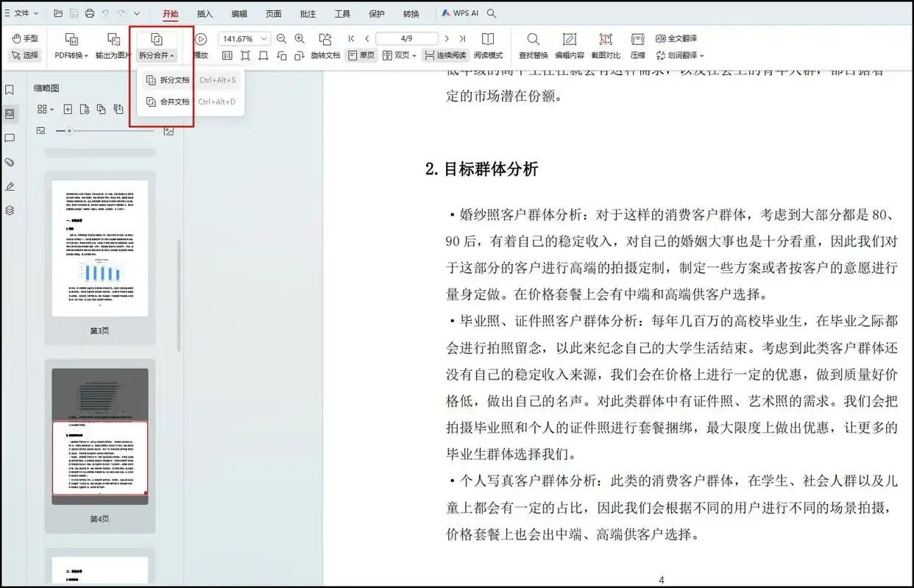Enable 单页 single page view
Viewport: 914px width, 588px height.
(361, 55)
